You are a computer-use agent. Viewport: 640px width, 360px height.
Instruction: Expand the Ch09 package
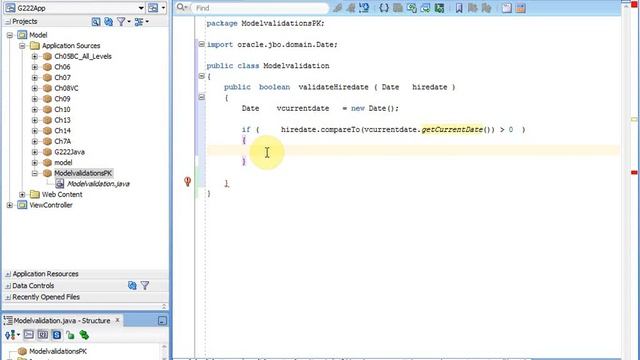pyautogui.click(x=35, y=99)
